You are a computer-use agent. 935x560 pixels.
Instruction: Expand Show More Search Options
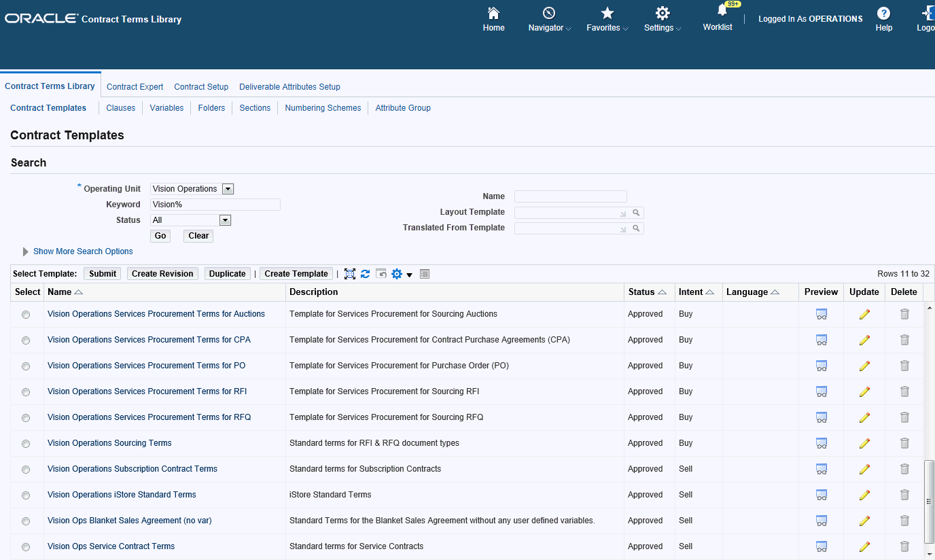83,251
